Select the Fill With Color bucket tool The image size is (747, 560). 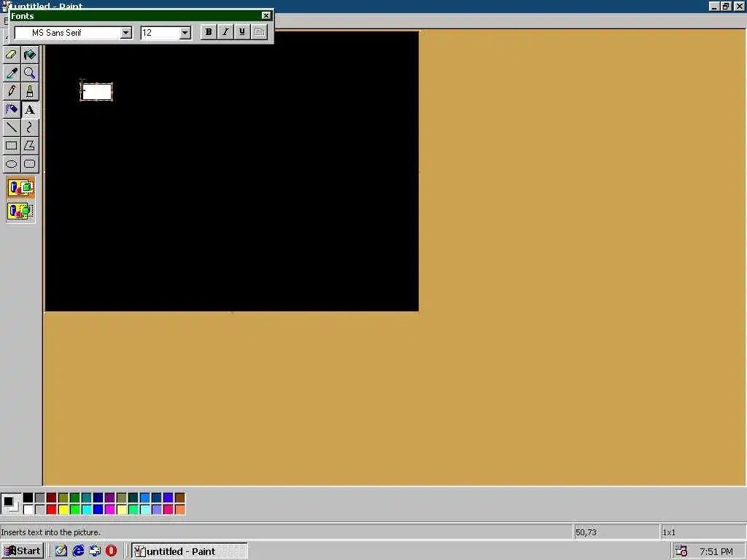[29, 55]
